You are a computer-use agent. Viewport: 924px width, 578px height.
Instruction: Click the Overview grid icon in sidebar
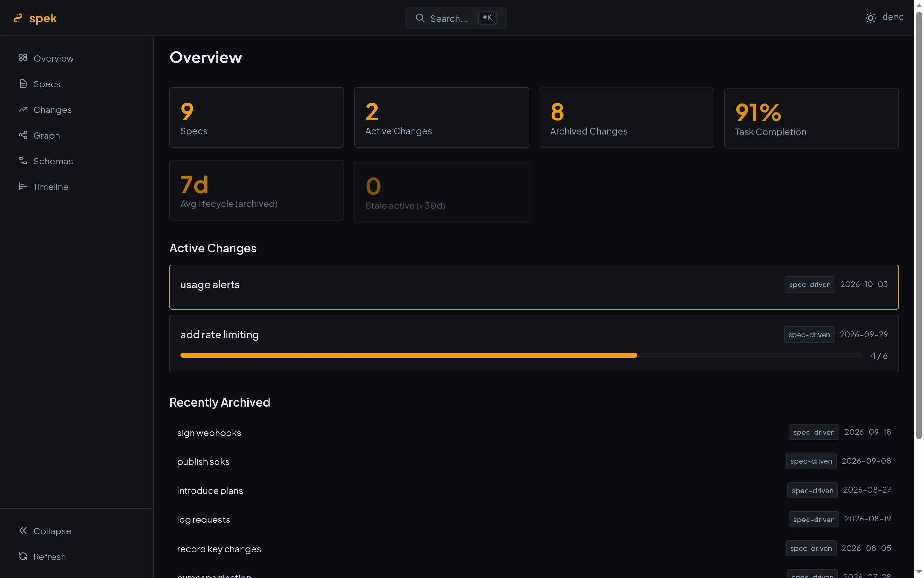coord(23,57)
